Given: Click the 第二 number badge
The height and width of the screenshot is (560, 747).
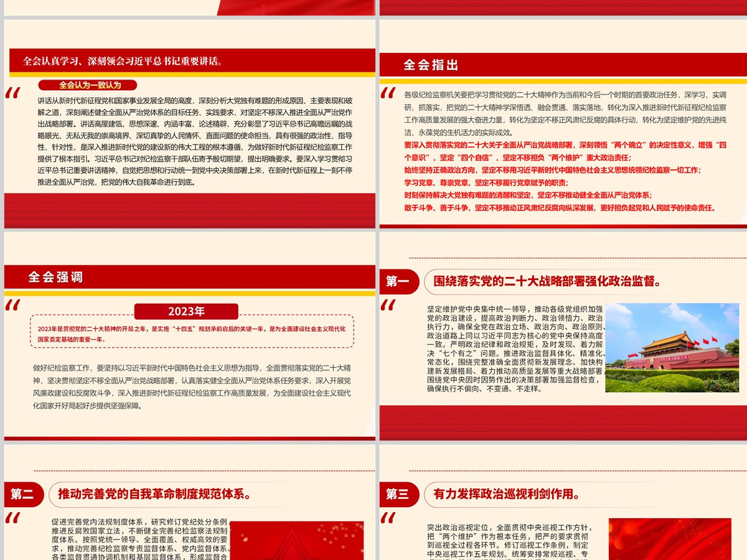Looking at the screenshot, I should 22,494.
